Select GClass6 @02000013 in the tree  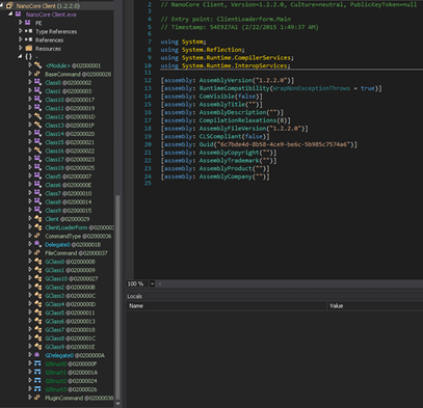click(70, 321)
